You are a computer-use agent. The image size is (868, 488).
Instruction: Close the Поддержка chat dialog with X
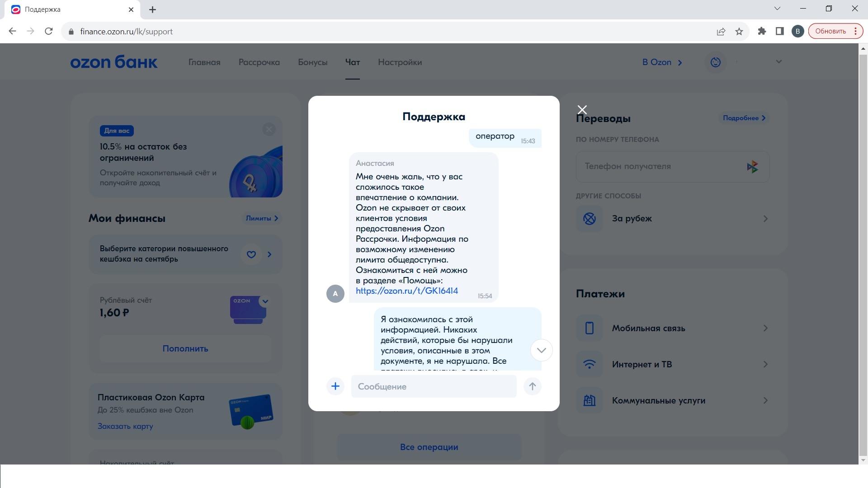click(x=582, y=110)
